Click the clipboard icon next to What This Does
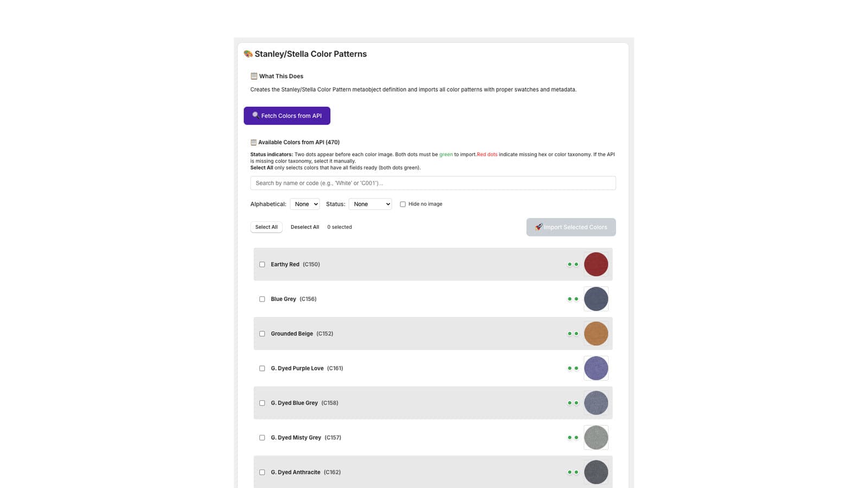Screen dimensions: 868x488 (254, 76)
